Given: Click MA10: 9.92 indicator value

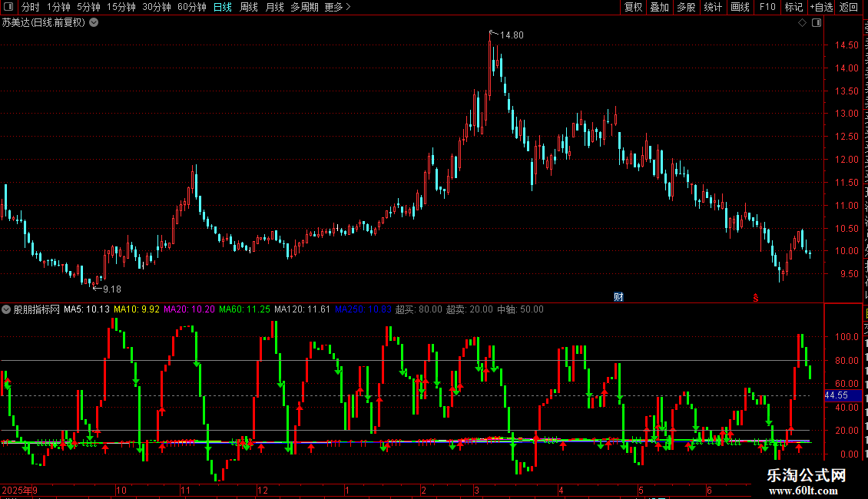Looking at the screenshot, I should 137,309.
